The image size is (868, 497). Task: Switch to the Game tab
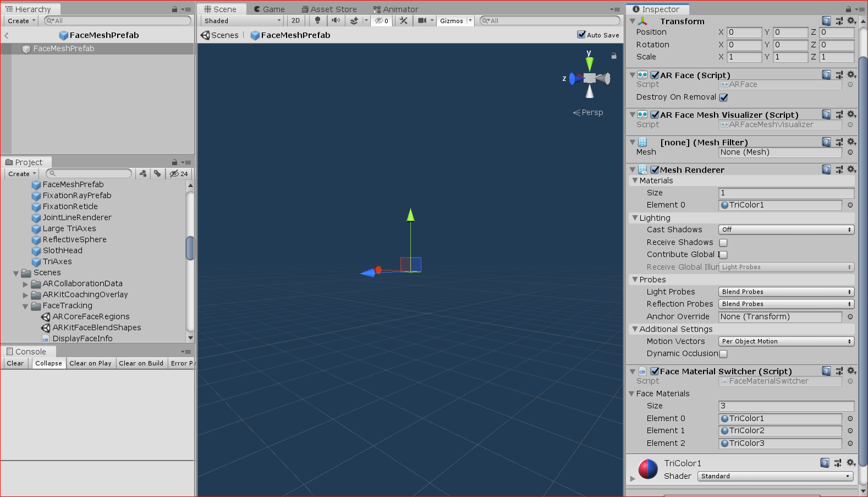270,9
